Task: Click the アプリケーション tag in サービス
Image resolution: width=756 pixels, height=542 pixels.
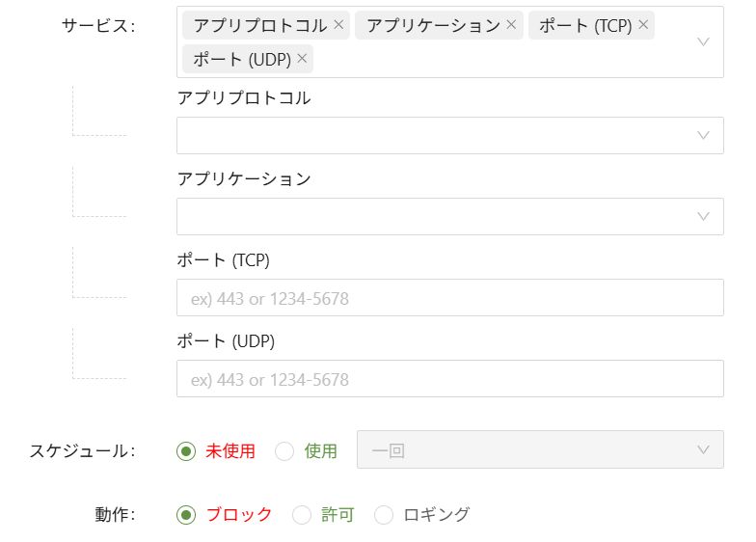Action: (x=433, y=26)
